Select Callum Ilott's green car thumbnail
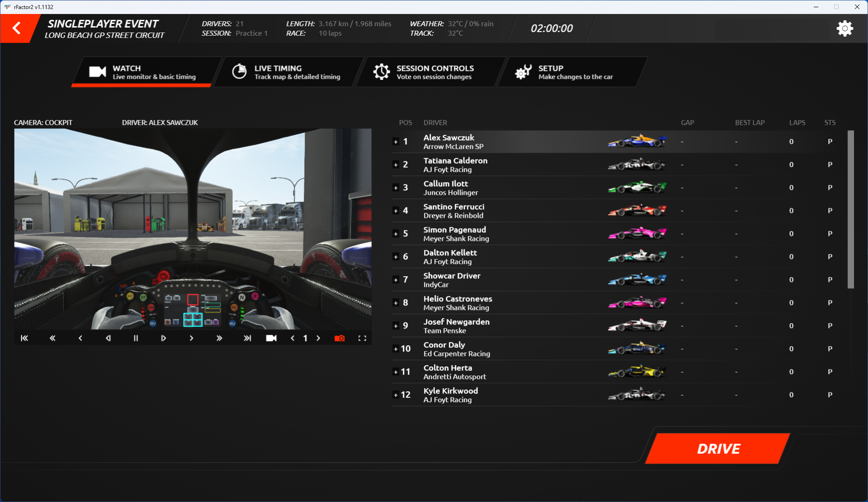The height and width of the screenshot is (502, 868). [637, 187]
